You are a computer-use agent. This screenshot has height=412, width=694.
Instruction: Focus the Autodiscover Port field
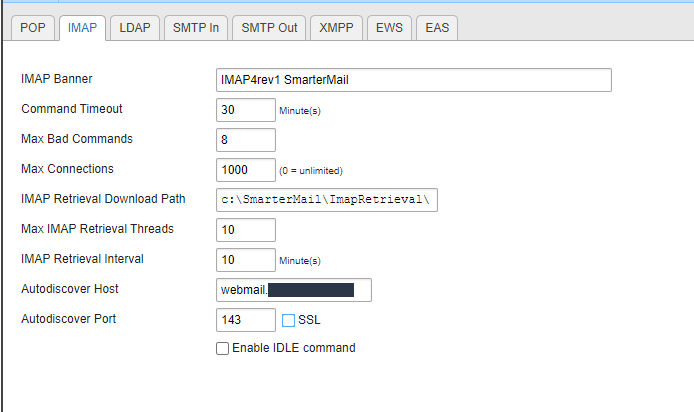click(245, 320)
